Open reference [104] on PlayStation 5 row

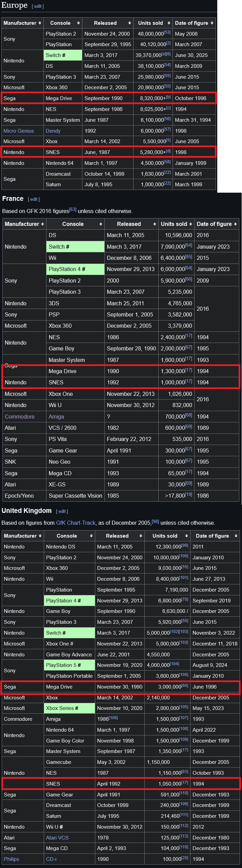(174, 664)
